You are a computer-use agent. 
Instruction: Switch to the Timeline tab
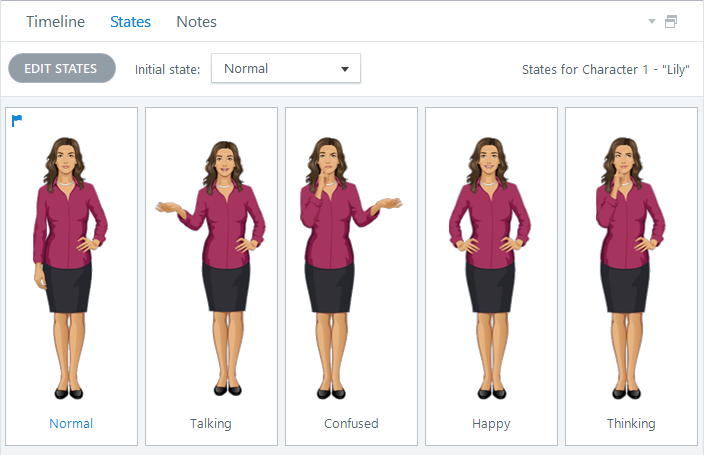coord(55,22)
